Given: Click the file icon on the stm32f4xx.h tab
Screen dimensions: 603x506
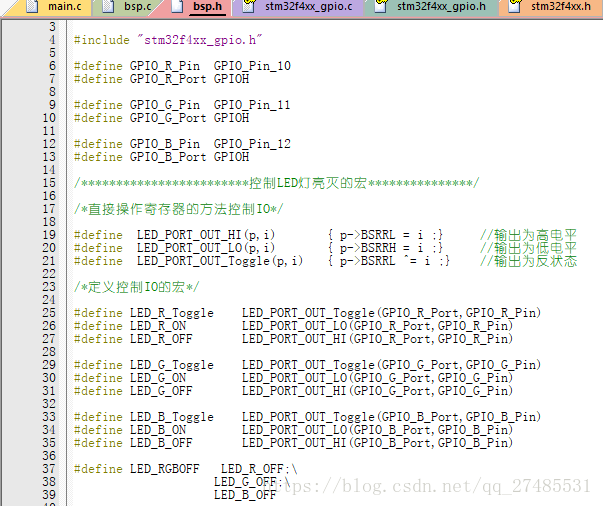Looking at the screenshot, I should click(x=516, y=7).
